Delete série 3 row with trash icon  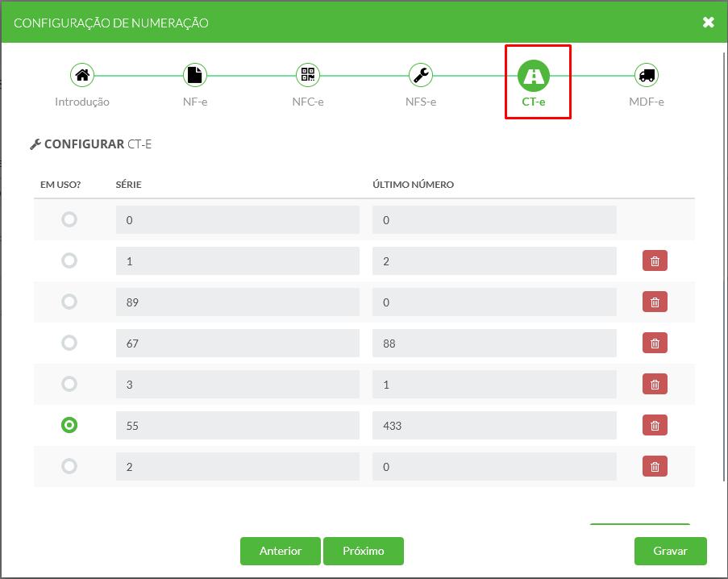(x=655, y=384)
